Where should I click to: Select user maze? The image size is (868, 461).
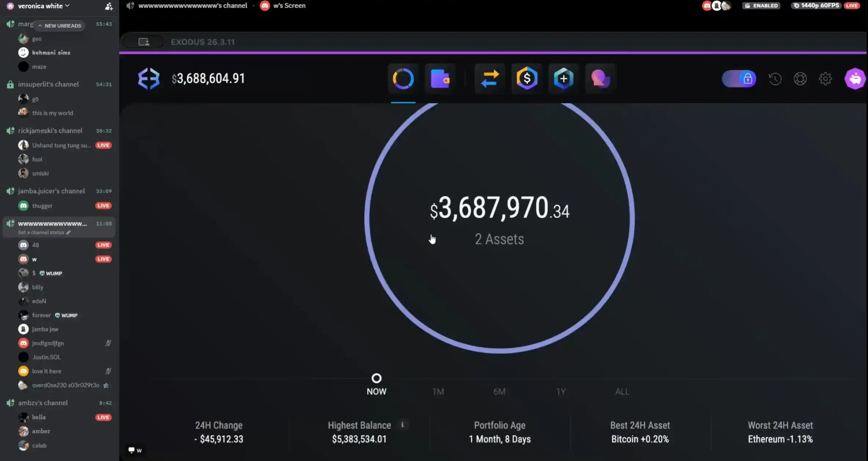(x=39, y=67)
